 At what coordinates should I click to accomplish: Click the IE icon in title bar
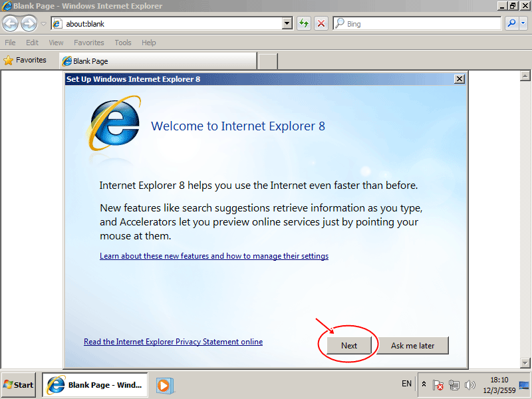tap(7, 6)
